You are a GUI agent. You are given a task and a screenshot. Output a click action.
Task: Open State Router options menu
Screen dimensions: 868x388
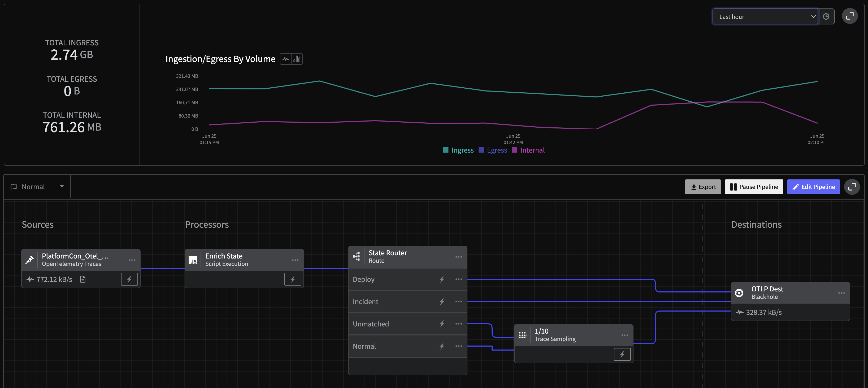[459, 257]
